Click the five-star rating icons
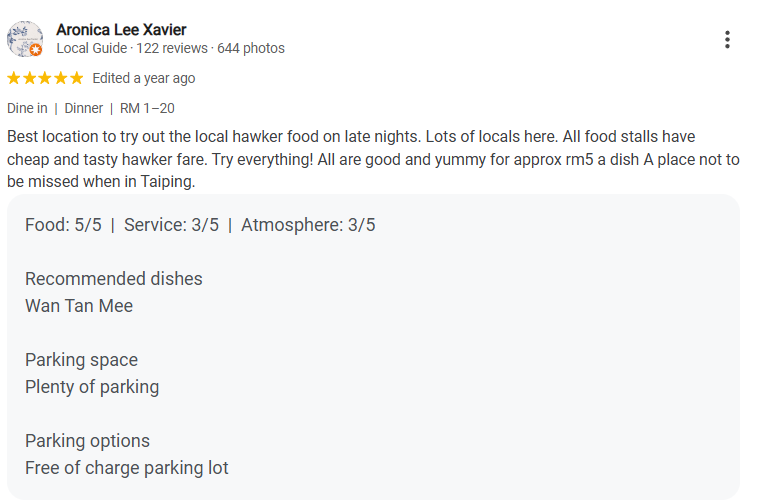The height and width of the screenshot is (502, 757). (45, 78)
